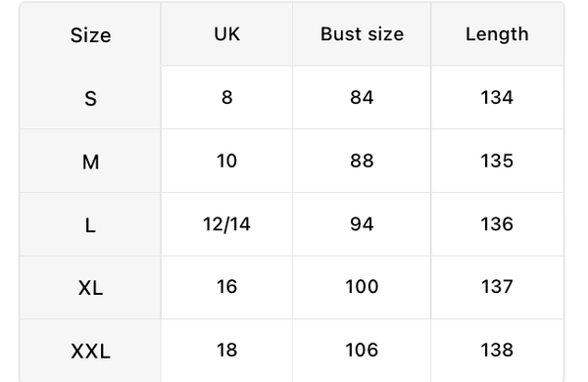Viewport: 588px width, 382px height.
Task: Click the length 134 cell
Action: [x=497, y=98]
